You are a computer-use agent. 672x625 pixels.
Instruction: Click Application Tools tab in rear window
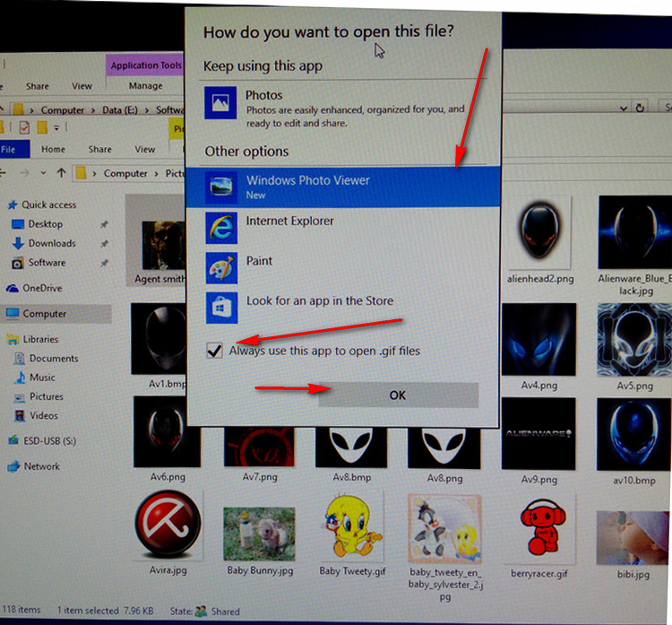coord(146,65)
